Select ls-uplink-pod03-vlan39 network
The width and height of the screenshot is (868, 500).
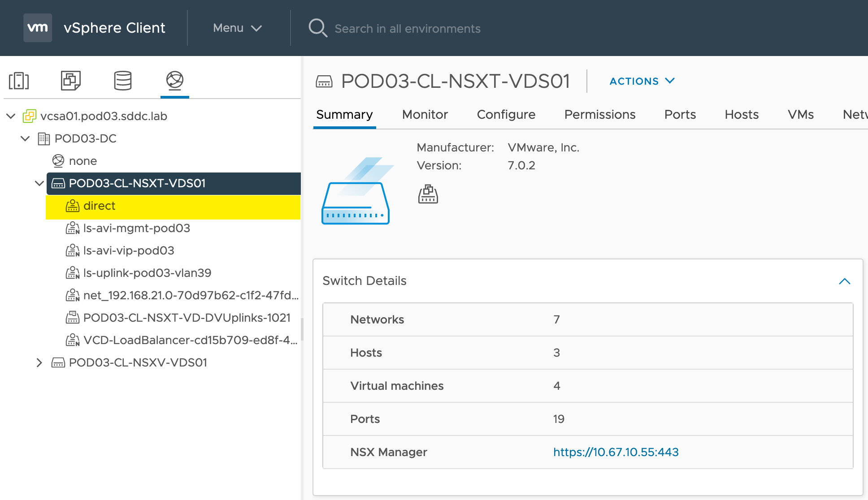tap(147, 273)
